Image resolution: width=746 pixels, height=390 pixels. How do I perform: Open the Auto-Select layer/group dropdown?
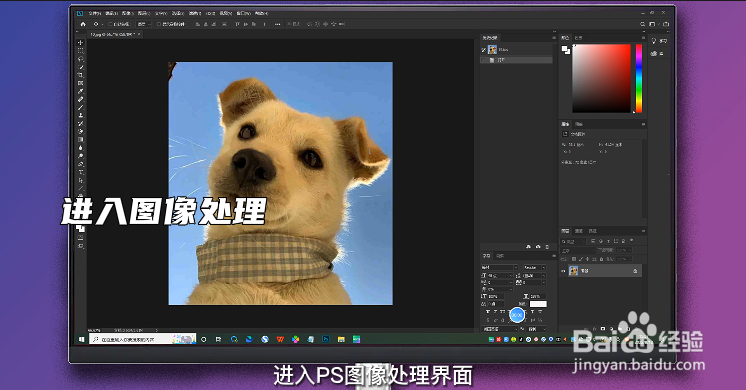coord(144,24)
